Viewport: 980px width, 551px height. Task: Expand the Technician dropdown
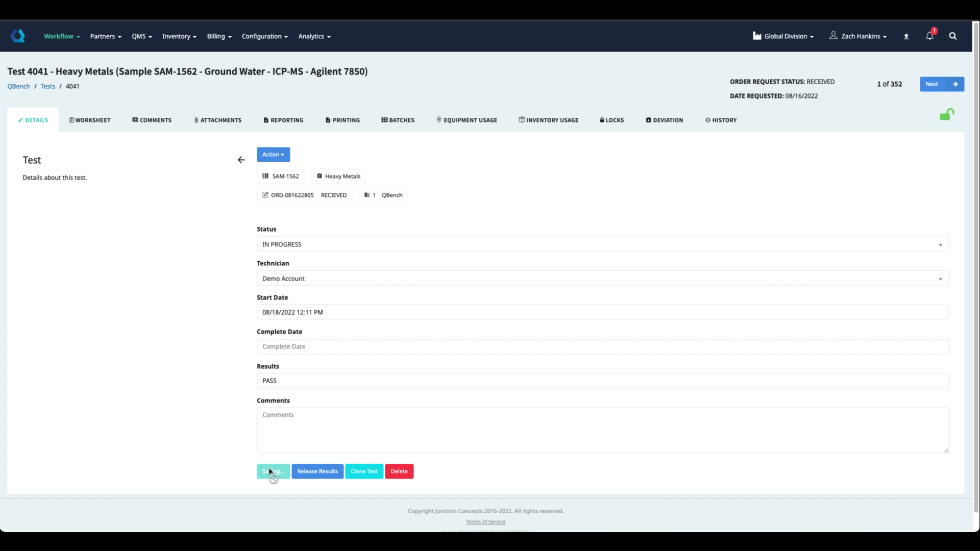point(602,279)
